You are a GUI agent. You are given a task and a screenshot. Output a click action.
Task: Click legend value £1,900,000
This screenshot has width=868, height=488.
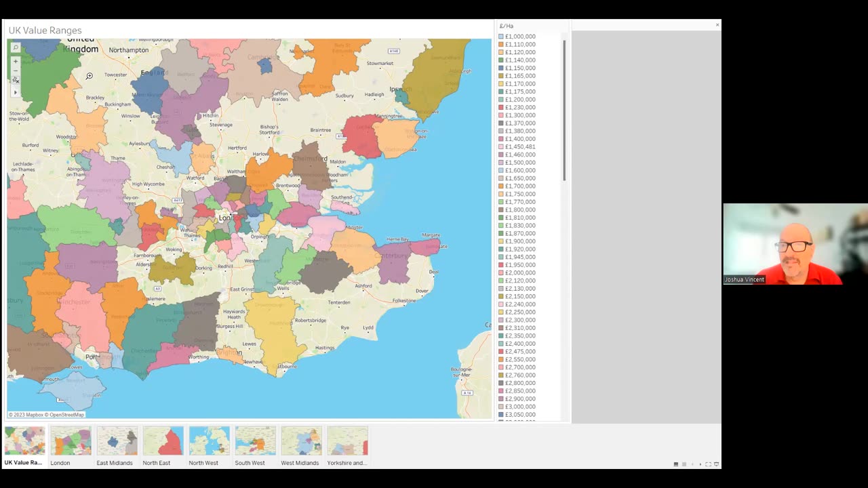click(x=520, y=241)
